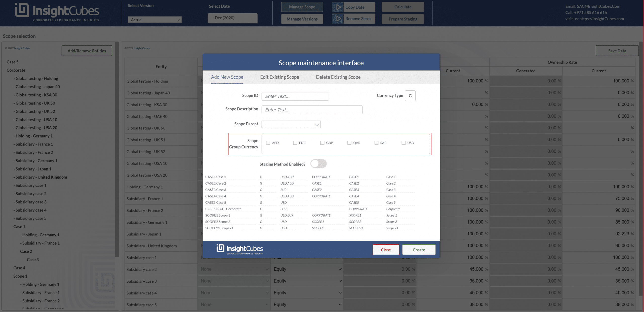Open the None dropdown for Subsidiary case 3
The width and height of the screenshot is (644, 312).
click(234, 281)
